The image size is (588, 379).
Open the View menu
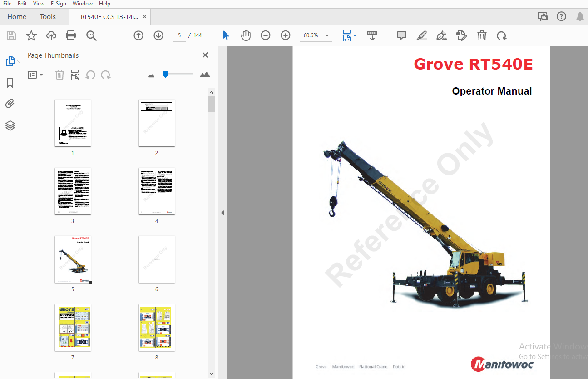click(x=39, y=4)
